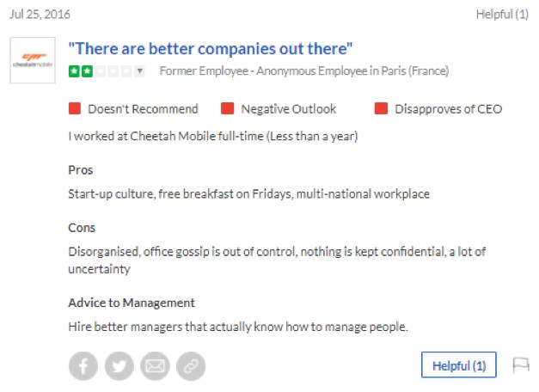Screen dimensions: 539x392
Task: Share the review via email icon
Action: coord(155,366)
